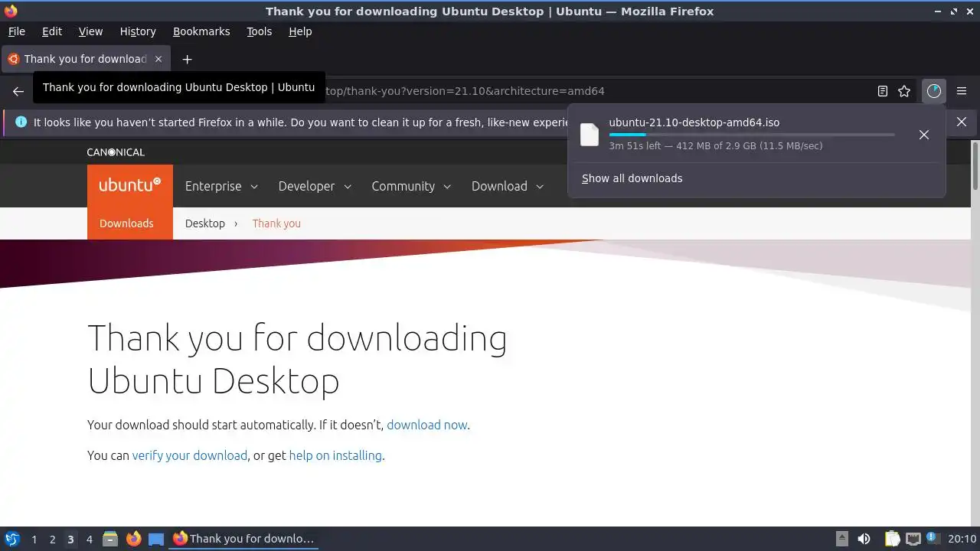The height and width of the screenshot is (551, 980).
Task: Click the Firefox icon in title bar
Action: pyautogui.click(x=11, y=11)
